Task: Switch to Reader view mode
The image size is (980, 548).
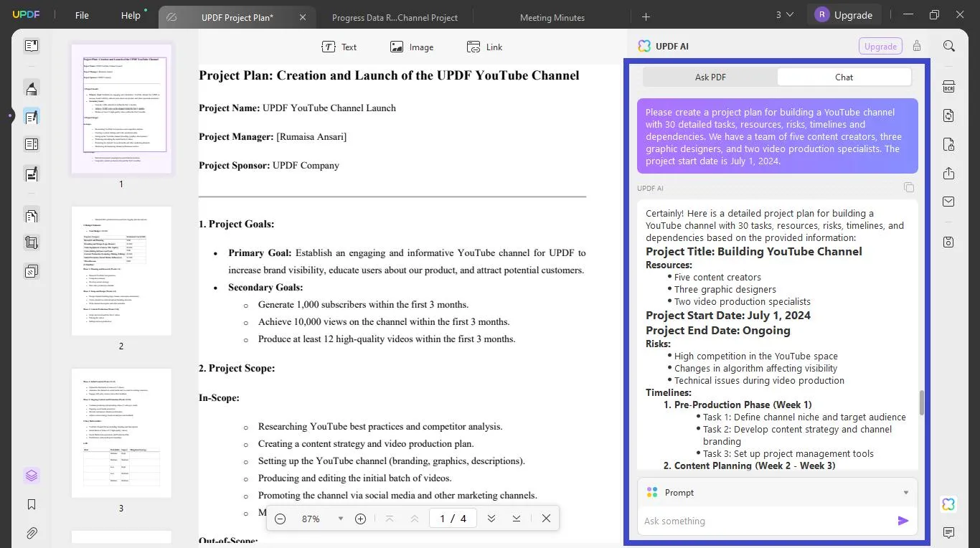Action: coord(31,45)
